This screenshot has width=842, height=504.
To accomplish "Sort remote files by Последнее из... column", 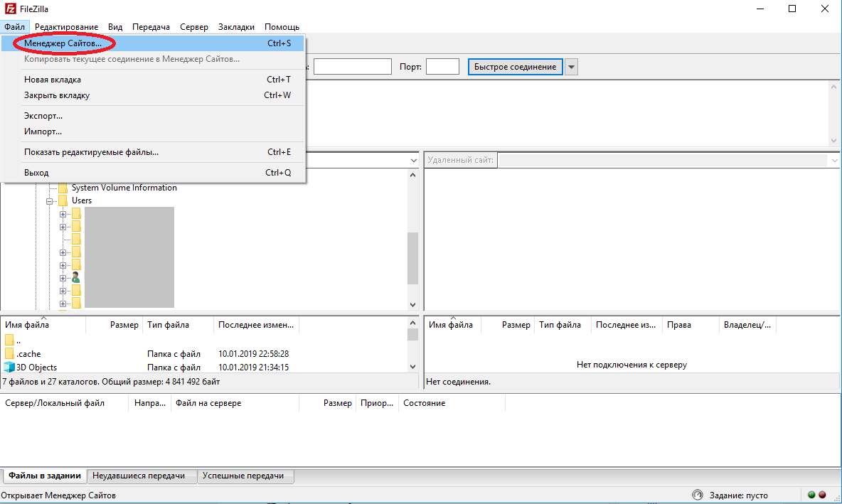I will pyautogui.click(x=626, y=325).
